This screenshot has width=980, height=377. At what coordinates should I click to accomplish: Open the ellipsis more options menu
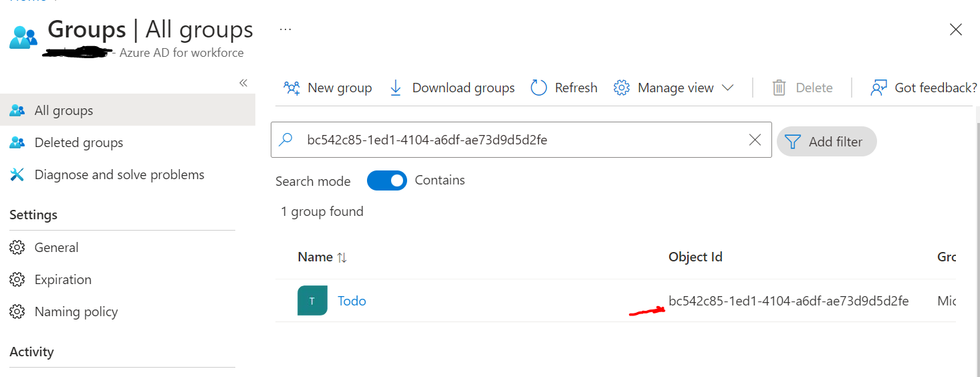click(x=285, y=29)
